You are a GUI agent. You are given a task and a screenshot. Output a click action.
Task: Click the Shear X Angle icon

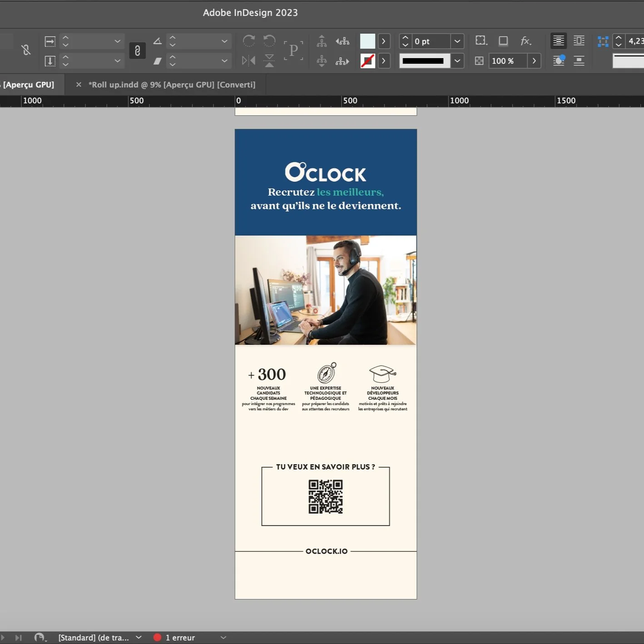click(x=157, y=60)
